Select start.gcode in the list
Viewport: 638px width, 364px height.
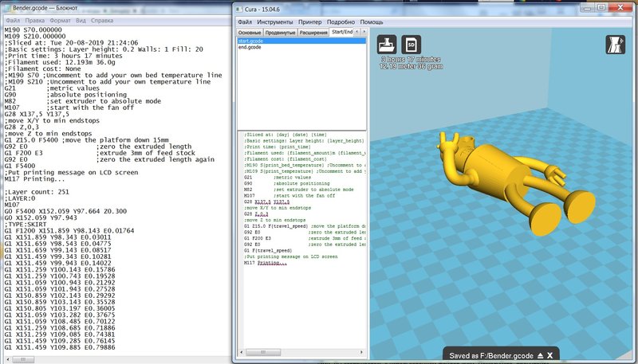[250, 41]
